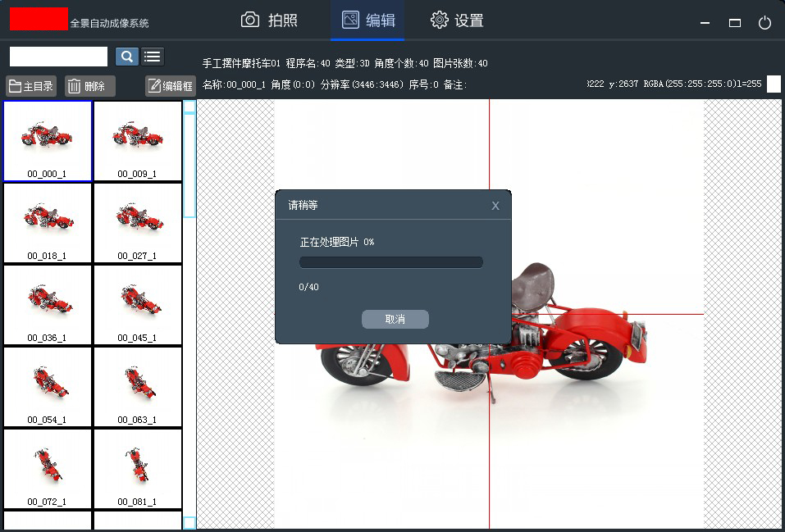Open thumbnail 00_036_1
The width and height of the screenshot is (785, 532).
(x=48, y=305)
